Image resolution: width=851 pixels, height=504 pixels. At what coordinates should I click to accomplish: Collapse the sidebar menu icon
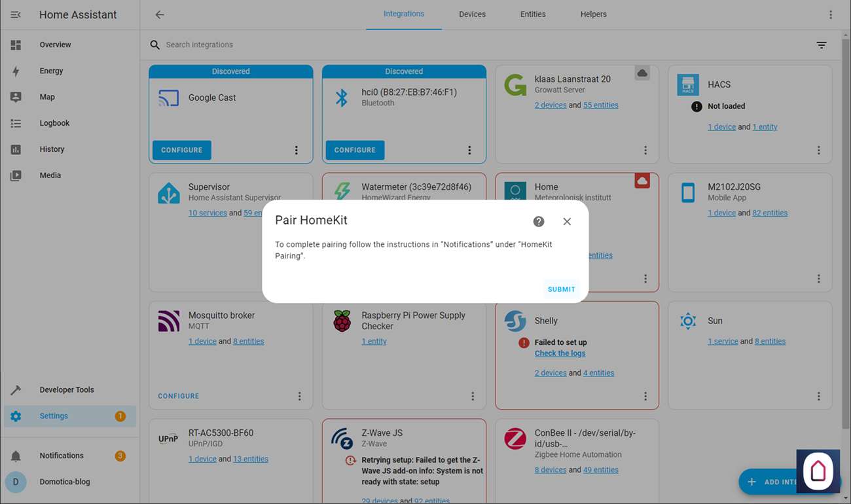[16, 14]
